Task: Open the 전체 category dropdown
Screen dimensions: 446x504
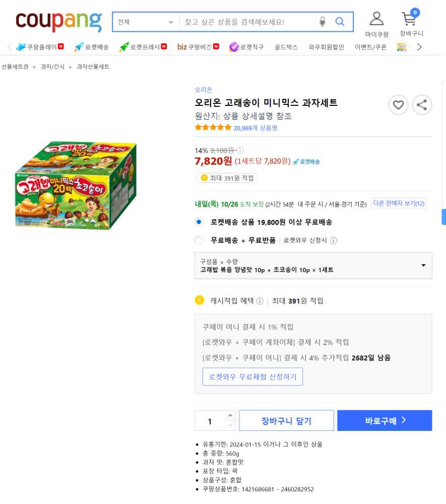Action: point(146,22)
